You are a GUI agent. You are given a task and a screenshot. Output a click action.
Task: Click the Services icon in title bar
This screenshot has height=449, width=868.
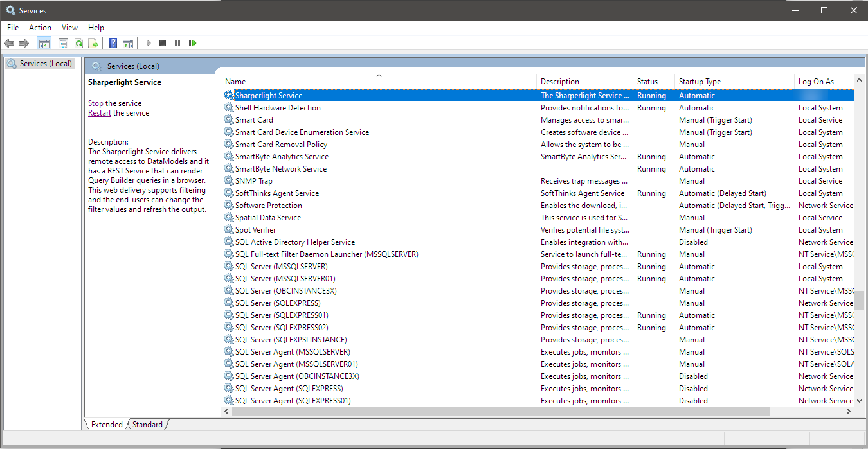coord(10,10)
